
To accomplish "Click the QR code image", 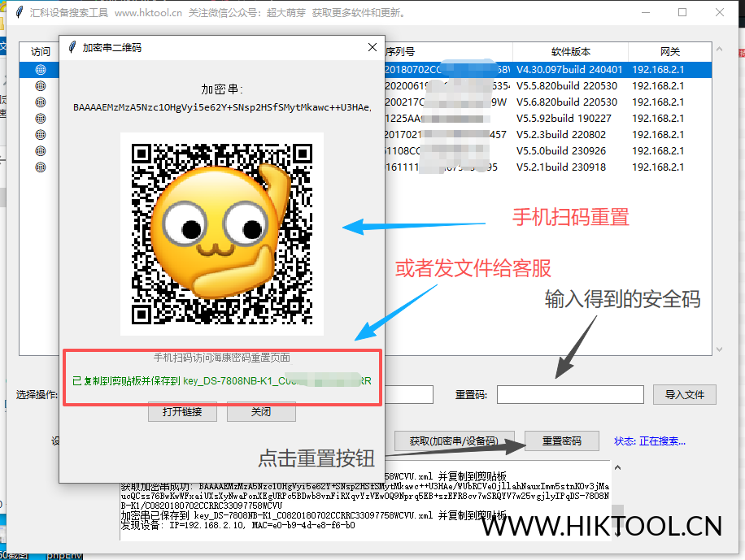I will 222,234.
